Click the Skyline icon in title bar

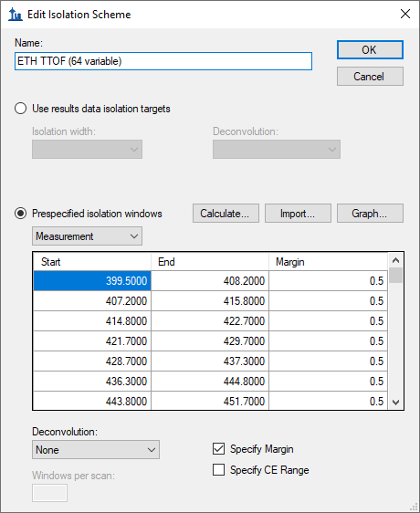coord(15,15)
